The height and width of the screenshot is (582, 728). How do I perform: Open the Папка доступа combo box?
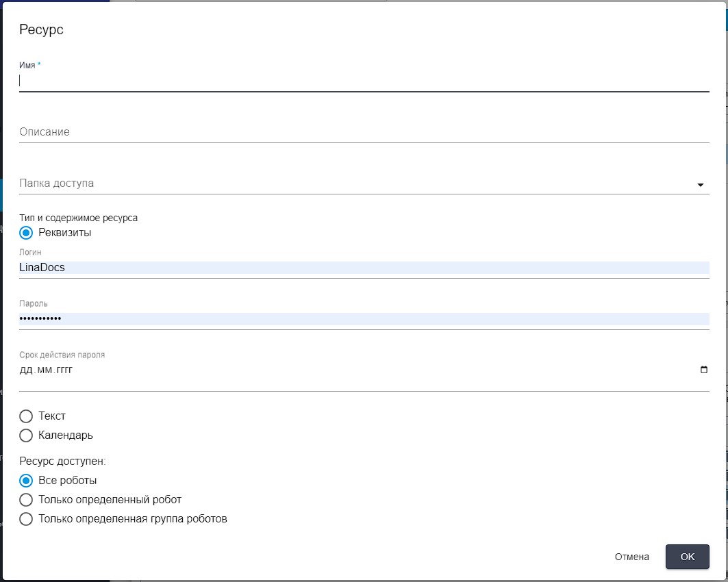point(364,184)
